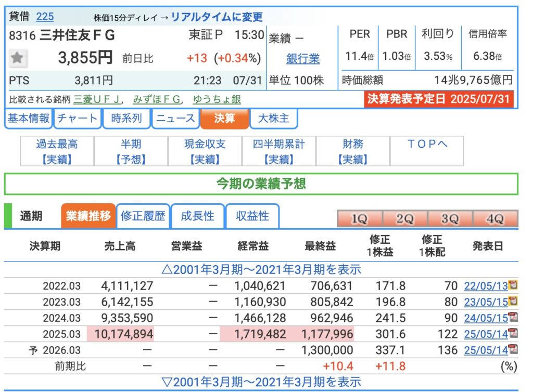Image resolution: width=533 pixels, height=392 pixels.
Task: Select the 決算 tab
Action: tap(224, 119)
